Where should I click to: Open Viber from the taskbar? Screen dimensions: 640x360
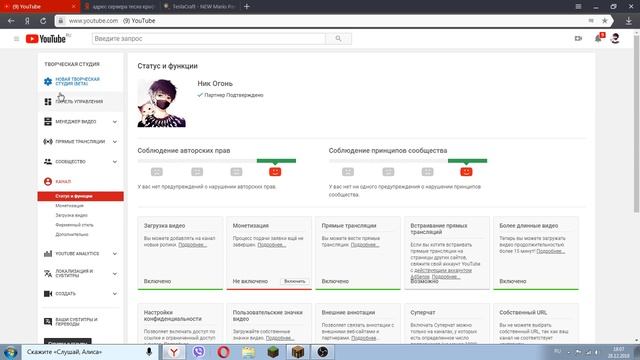coord(199,352)
